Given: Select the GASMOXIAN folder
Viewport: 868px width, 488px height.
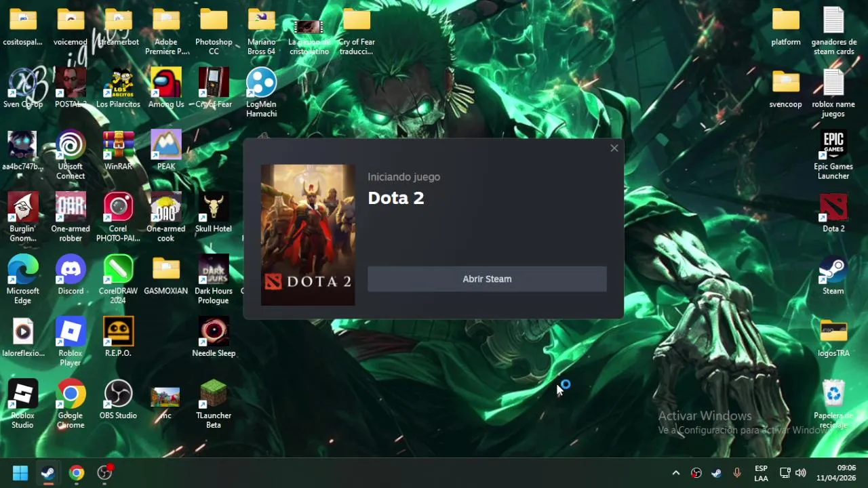Looking at the screenshot, I should coord(166,275).
